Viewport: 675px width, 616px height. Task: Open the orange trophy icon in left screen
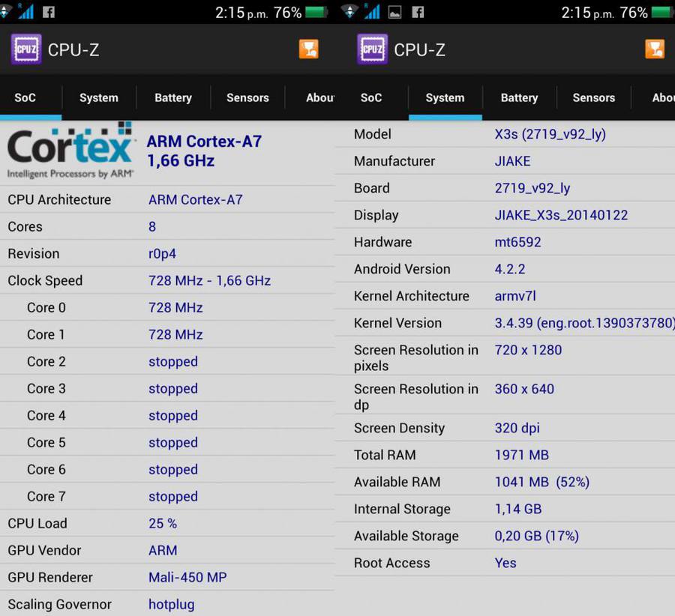309,49
